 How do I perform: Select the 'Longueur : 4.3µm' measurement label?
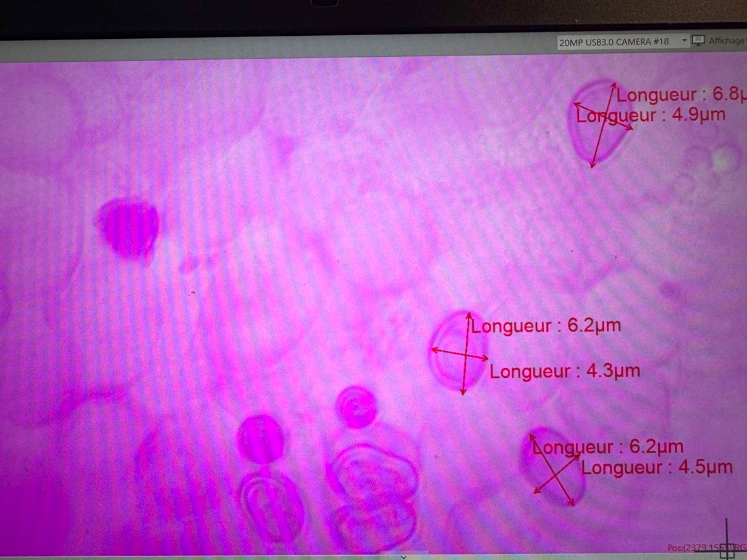click(x=565, y=371)
